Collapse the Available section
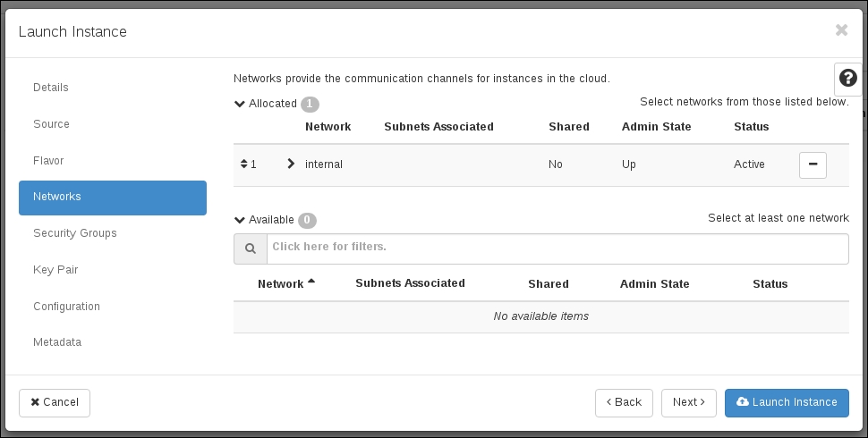The height and width of the screenshot is (438, 868). click(240, 220)
